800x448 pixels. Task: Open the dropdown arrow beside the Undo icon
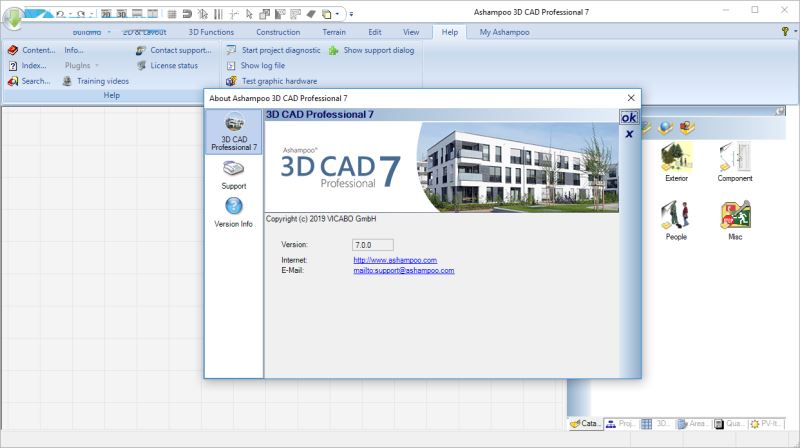point(70,15)
